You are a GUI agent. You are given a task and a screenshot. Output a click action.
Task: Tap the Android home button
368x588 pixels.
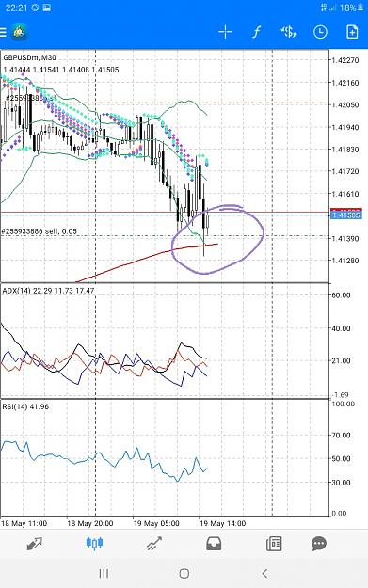184,573
